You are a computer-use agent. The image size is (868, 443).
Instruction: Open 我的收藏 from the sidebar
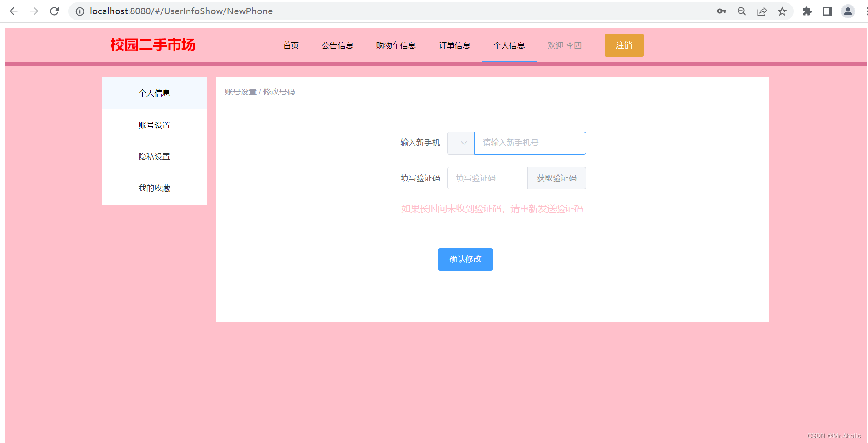click(154, 188)
